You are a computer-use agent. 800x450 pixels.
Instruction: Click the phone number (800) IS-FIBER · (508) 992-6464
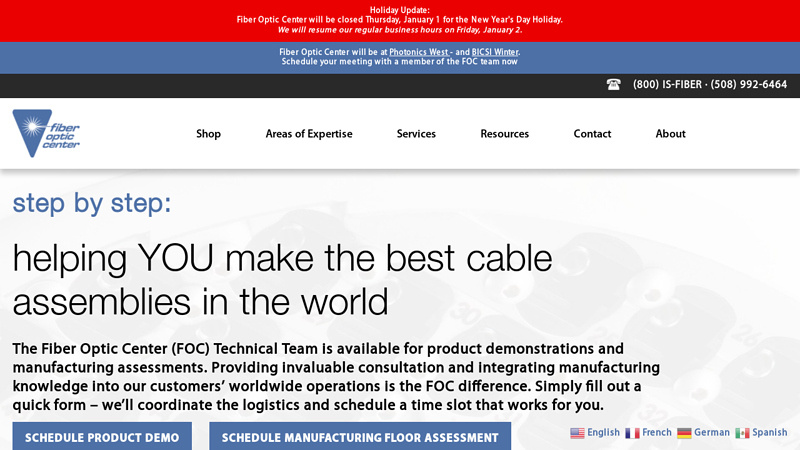pos(710,85)
